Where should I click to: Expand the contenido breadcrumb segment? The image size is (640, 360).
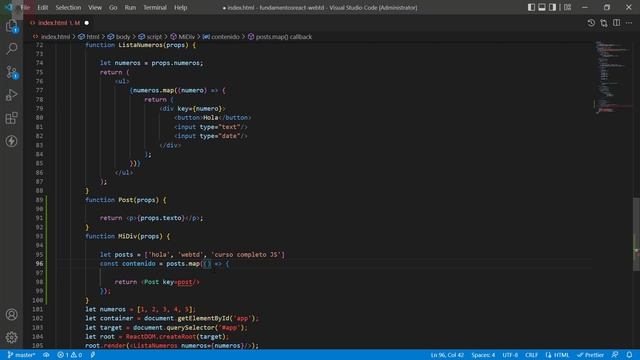[x=225, y=37]
